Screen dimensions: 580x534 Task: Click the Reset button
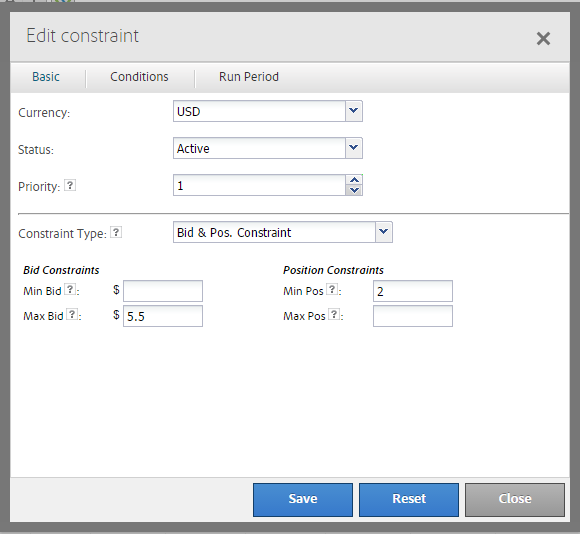pyautogui.click(x=409, y=500)
